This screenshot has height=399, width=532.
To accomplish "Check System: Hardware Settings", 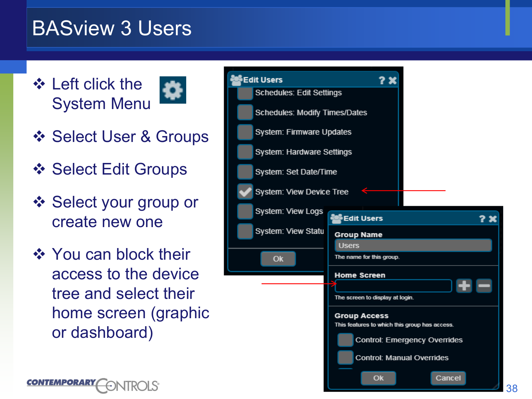I will point(245,152).
